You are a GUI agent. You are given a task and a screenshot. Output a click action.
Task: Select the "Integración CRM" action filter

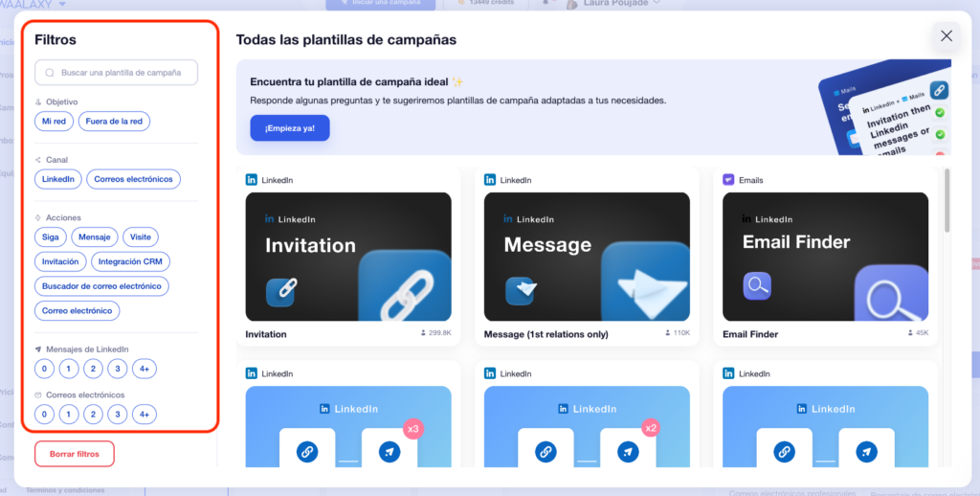point(130,261)
